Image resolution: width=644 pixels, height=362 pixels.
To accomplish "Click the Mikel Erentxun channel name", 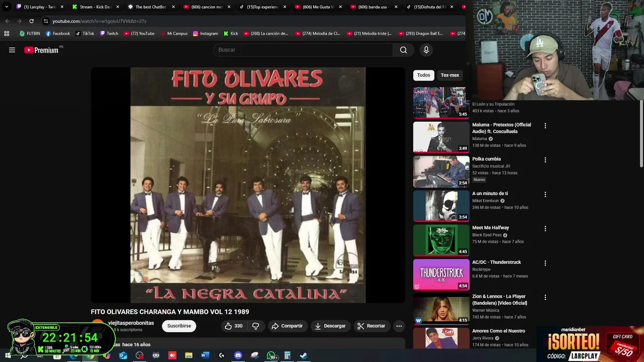I will [485, 201].
